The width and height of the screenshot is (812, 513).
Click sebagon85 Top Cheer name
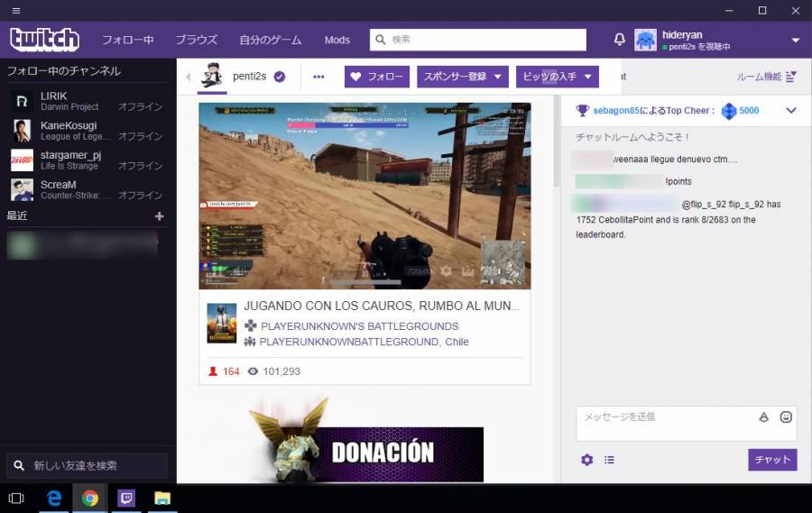point(616,110)
